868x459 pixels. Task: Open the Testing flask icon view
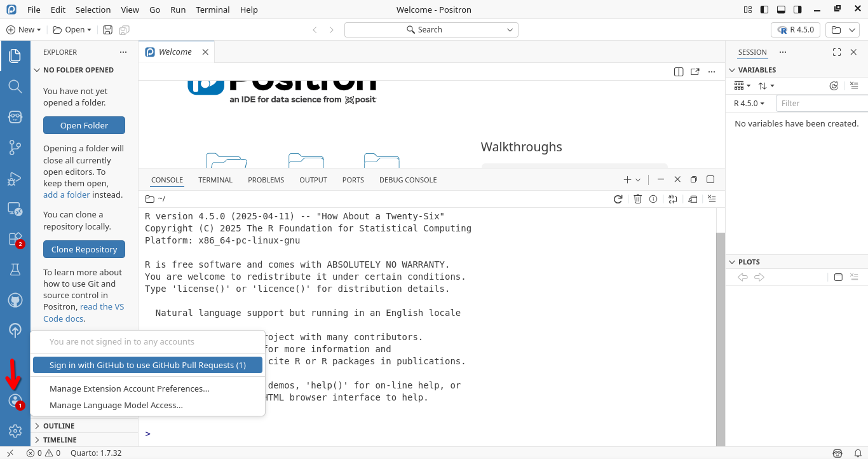[x=15, y=270]
